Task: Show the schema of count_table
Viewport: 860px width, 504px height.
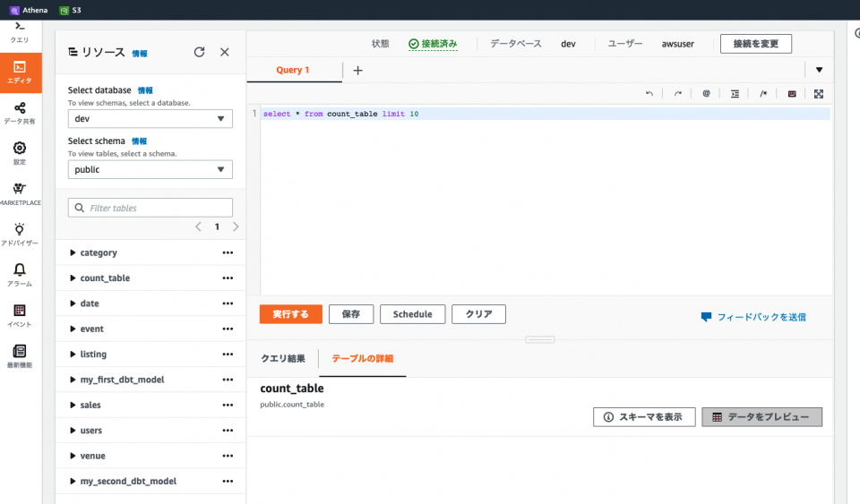Action: pyautogui.click(x=644, y=417)
